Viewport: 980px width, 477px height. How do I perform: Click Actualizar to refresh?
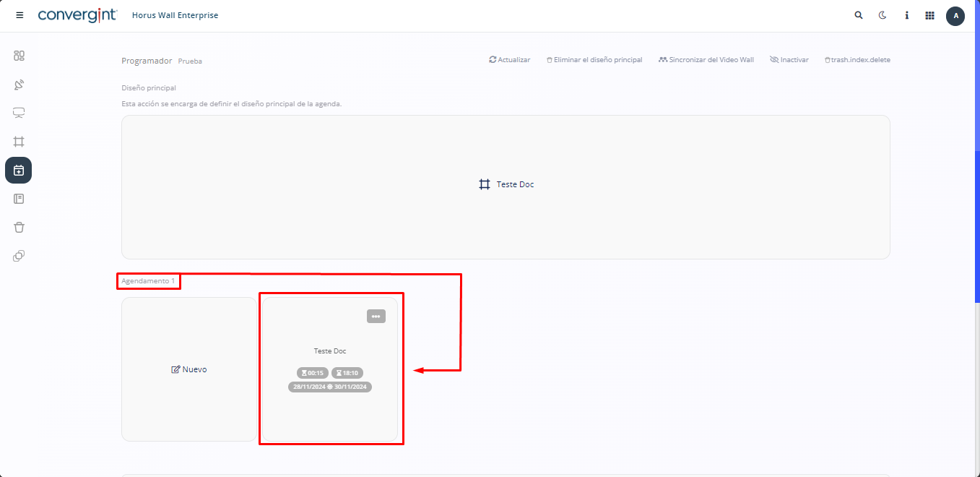[x=510, y=60]
